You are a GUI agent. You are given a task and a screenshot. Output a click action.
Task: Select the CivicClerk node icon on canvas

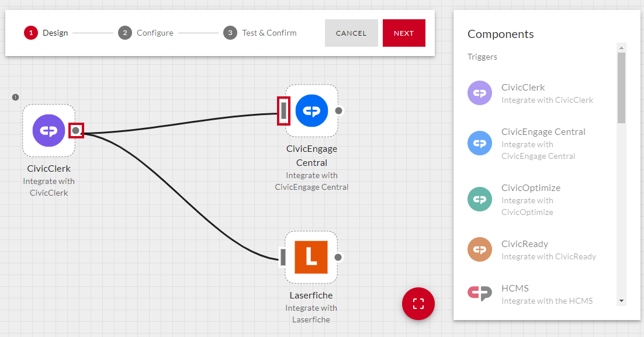pyautogui.click(x=49, y=130)
